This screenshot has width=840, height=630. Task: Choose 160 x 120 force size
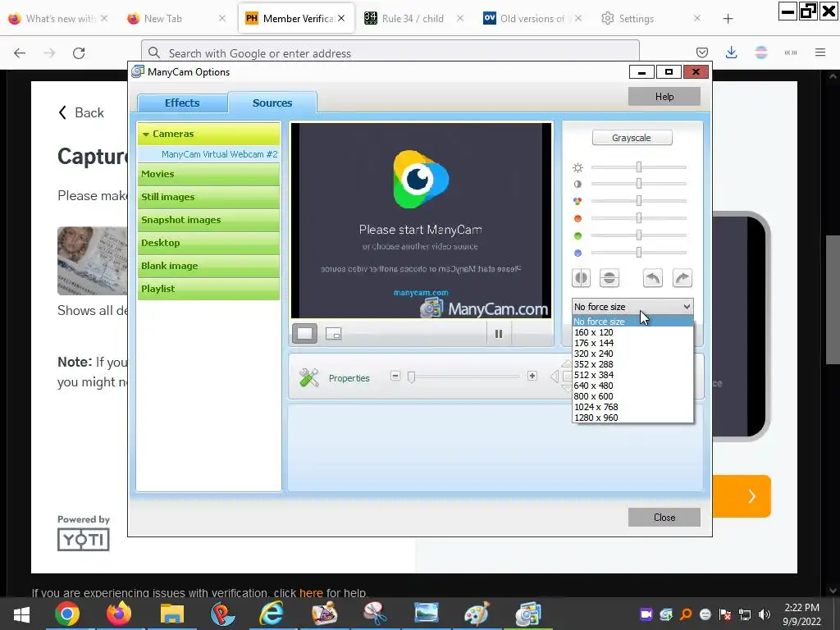[x=632, y=332]
